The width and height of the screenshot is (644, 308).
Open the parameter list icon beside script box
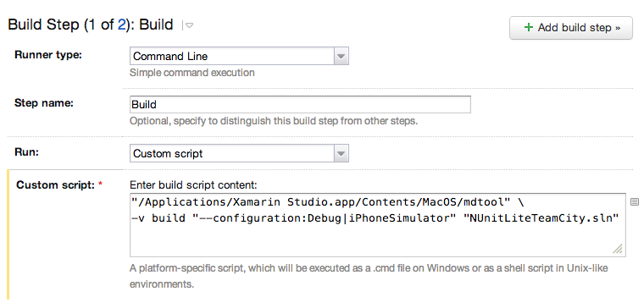coord(634,201)
